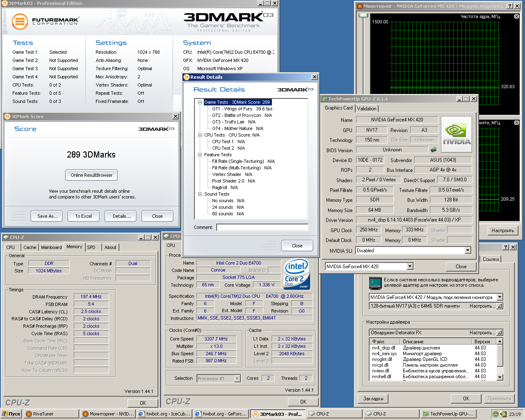This screenshot has height=420, width=525.
Task: Click the GPU-Z title bar icon
Action: click(324, 99)
